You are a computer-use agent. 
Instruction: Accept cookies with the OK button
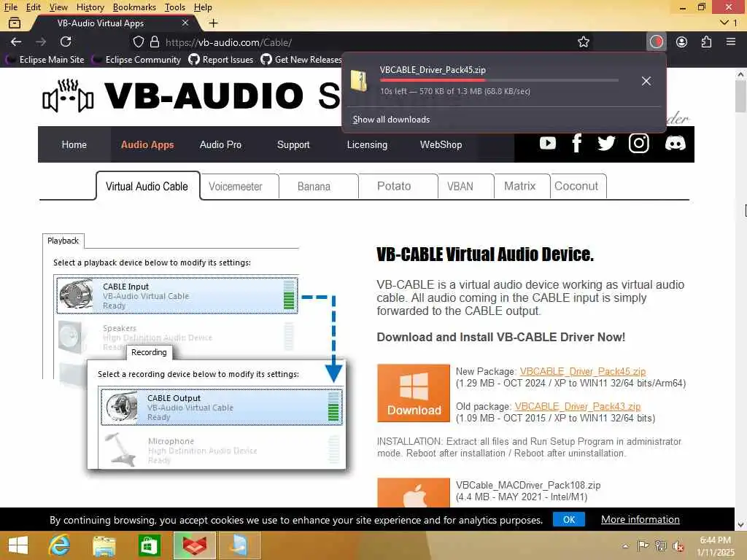(569, 519)
